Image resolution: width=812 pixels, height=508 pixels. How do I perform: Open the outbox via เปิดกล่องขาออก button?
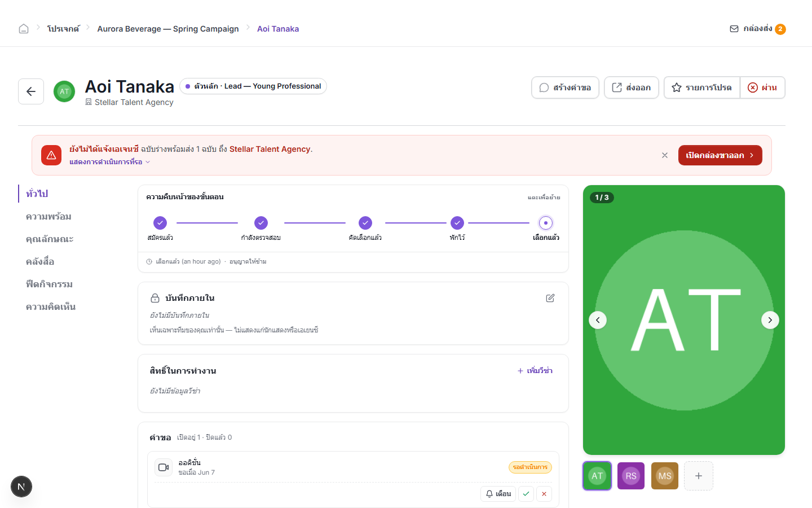(720, 155)
